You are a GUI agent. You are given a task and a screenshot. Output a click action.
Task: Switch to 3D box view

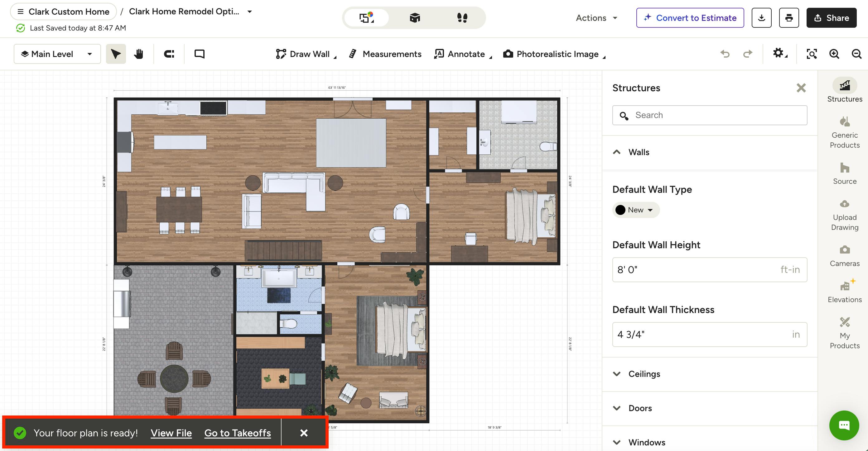coord(415,17)
